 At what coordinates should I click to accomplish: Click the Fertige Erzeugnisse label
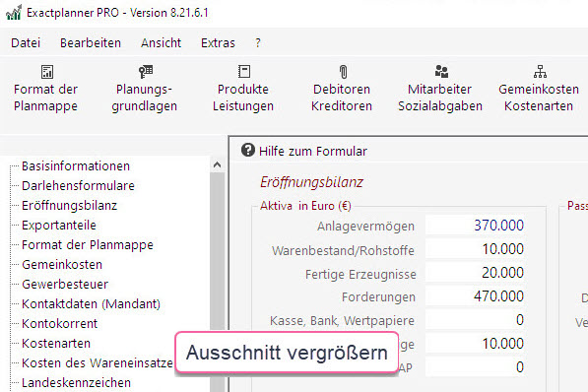360,274
